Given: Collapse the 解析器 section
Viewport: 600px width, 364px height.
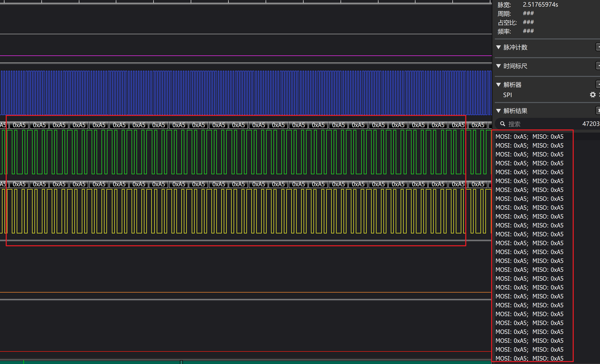Looking at the screenshot, I should tap(498, 85).
